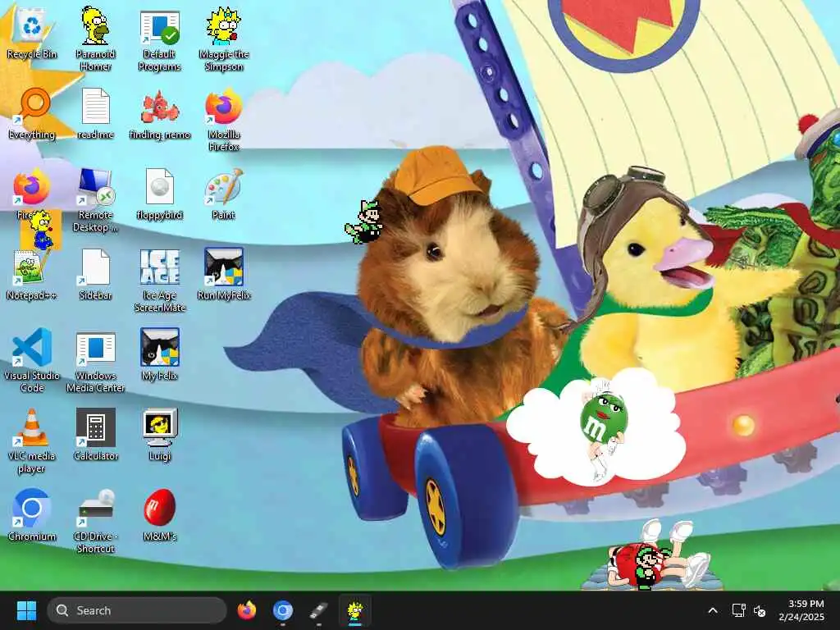The width and height of the screenshot is (840, 630).
Task: Open CD Drive - Shortcut icon
Action: [x=95, y=523]
